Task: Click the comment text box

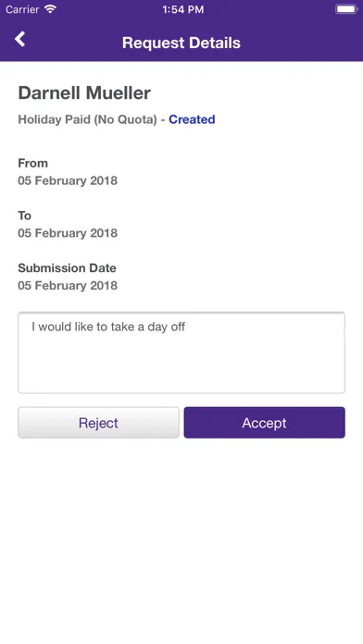Action: (x=181, y=353)
